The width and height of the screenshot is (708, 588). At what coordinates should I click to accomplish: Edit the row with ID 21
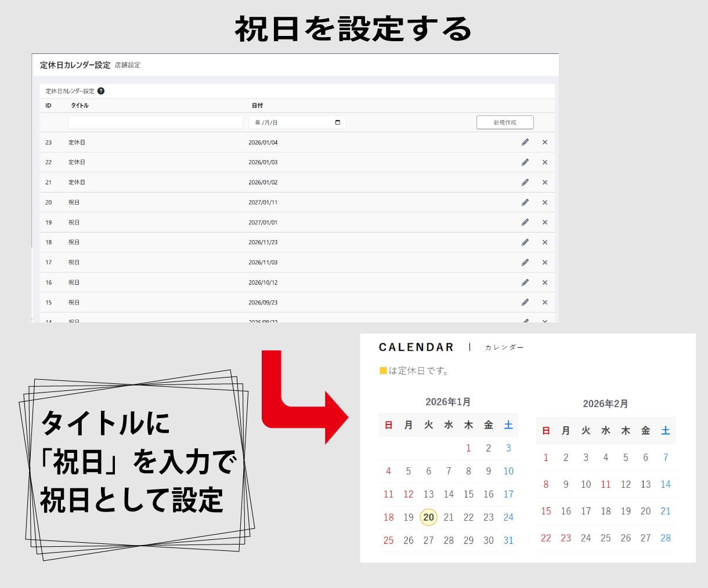tap(525, 182)
